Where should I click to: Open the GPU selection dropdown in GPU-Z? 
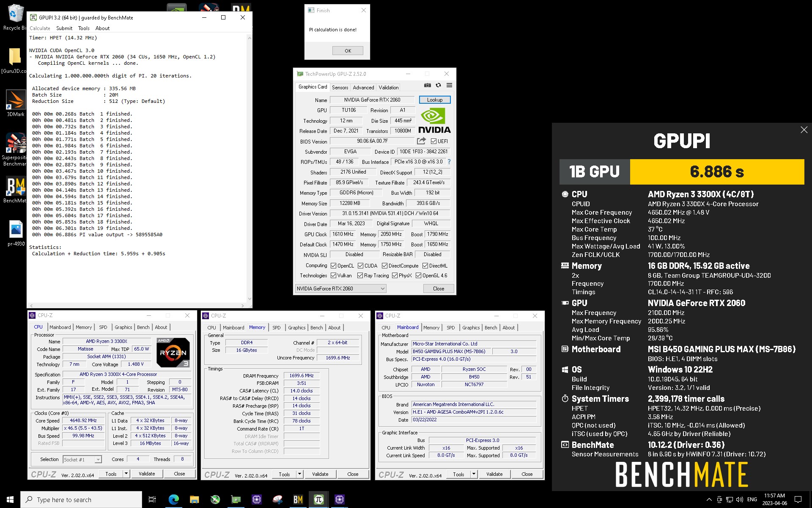click(x=340, y=289)
